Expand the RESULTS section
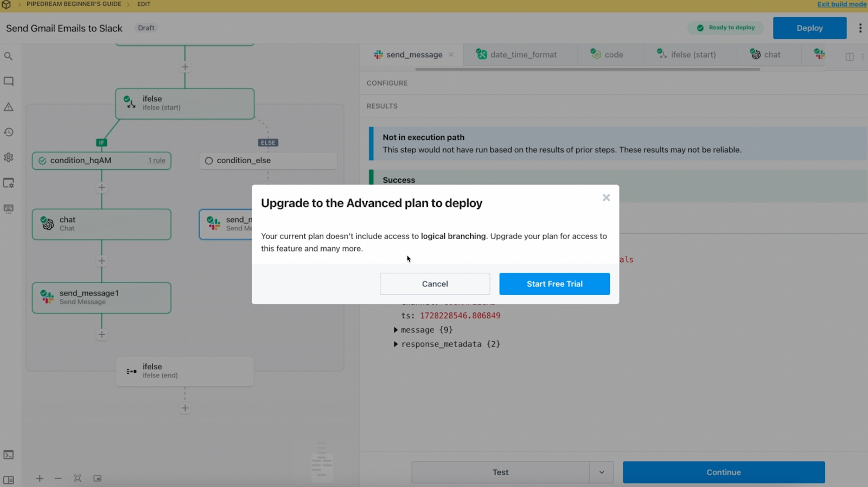Viewport: 868px width, 487px height. pyautogui.click(x=382, y=106)
